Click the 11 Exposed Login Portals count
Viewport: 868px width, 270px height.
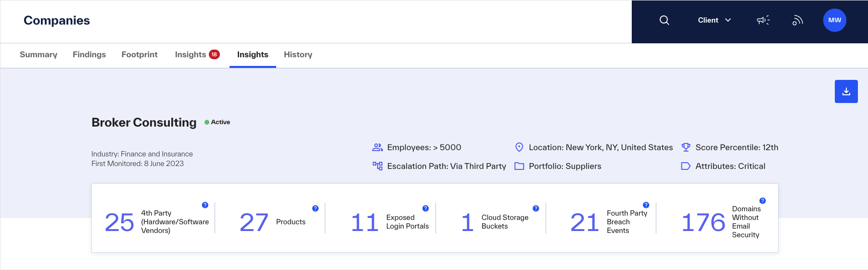tap(365, 222)
